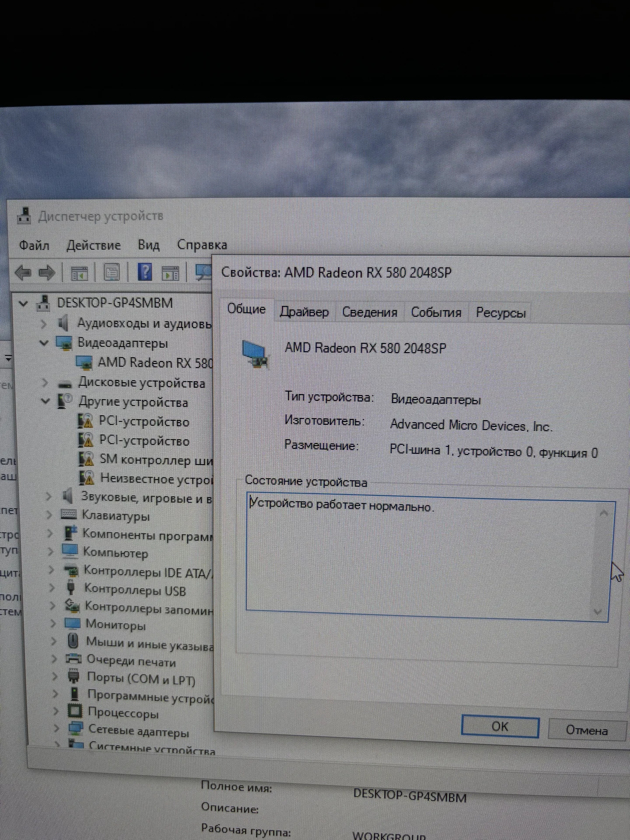The height and width of the screenshot is (840, 630).
Task: Collapse the Видеоадаптеры node
Action: pos(44,343)
